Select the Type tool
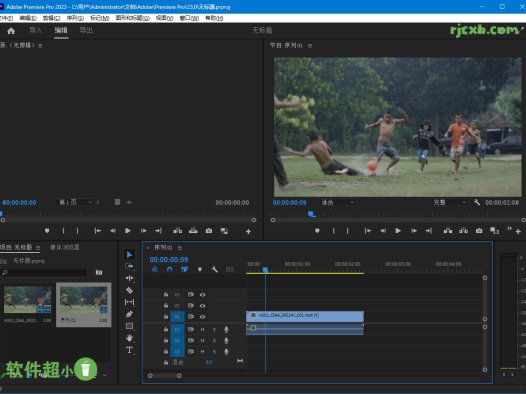Screen dimensions: 526x394 tap(129, 350)
